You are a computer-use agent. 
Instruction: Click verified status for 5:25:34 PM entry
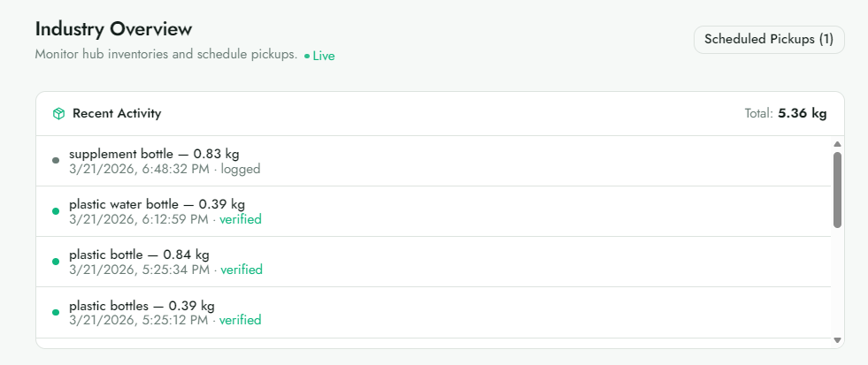(x=242, y=270)
